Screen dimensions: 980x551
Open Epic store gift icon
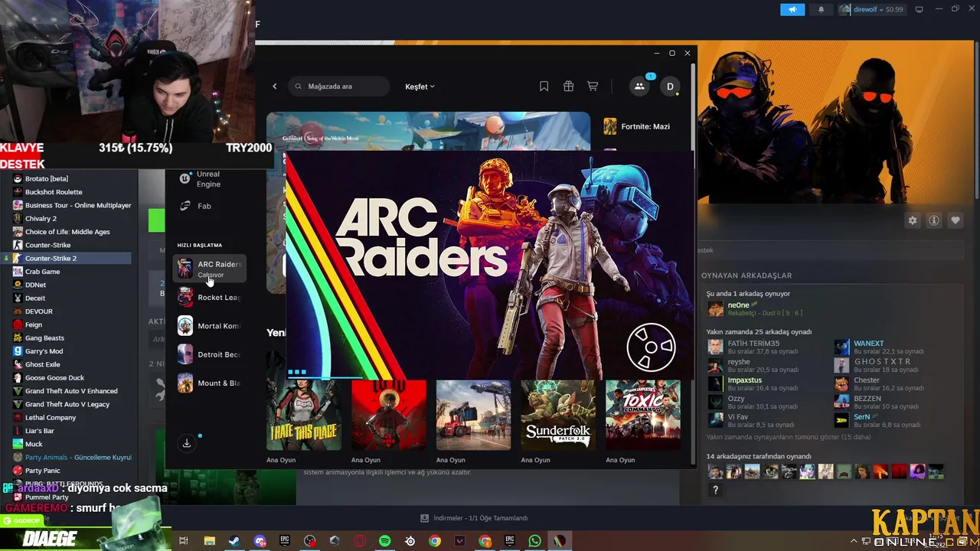[x=568, y=86]
